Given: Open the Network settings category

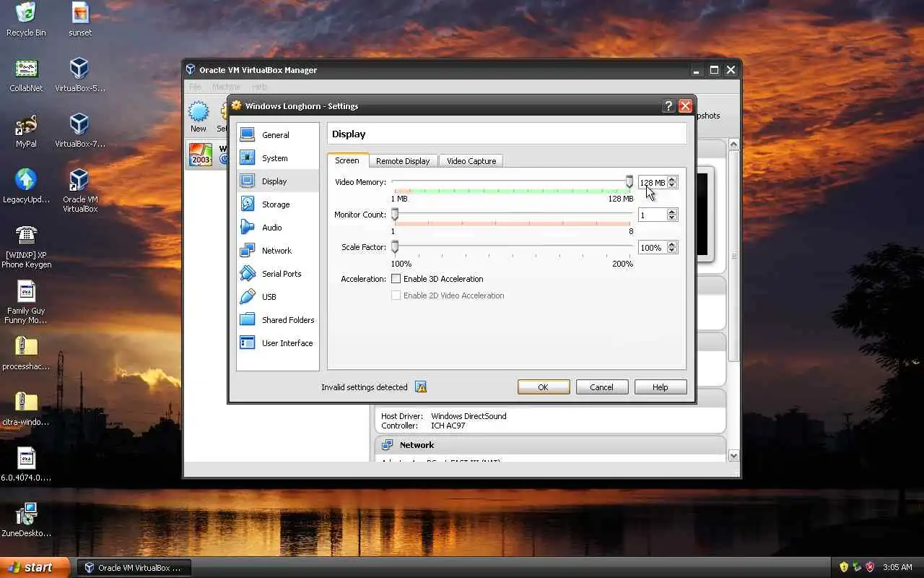Looking at the screenshot, I should pos(278,251).
